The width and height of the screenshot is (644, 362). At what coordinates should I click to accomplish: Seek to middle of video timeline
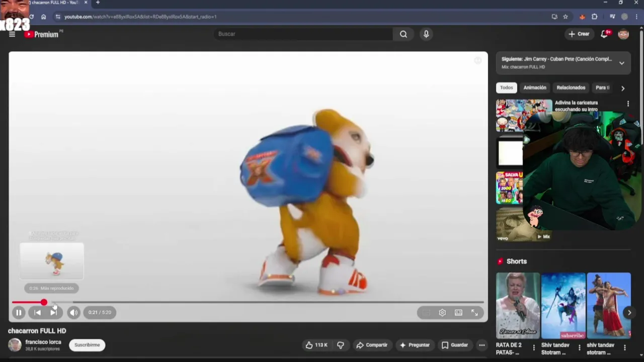(248, 302)
